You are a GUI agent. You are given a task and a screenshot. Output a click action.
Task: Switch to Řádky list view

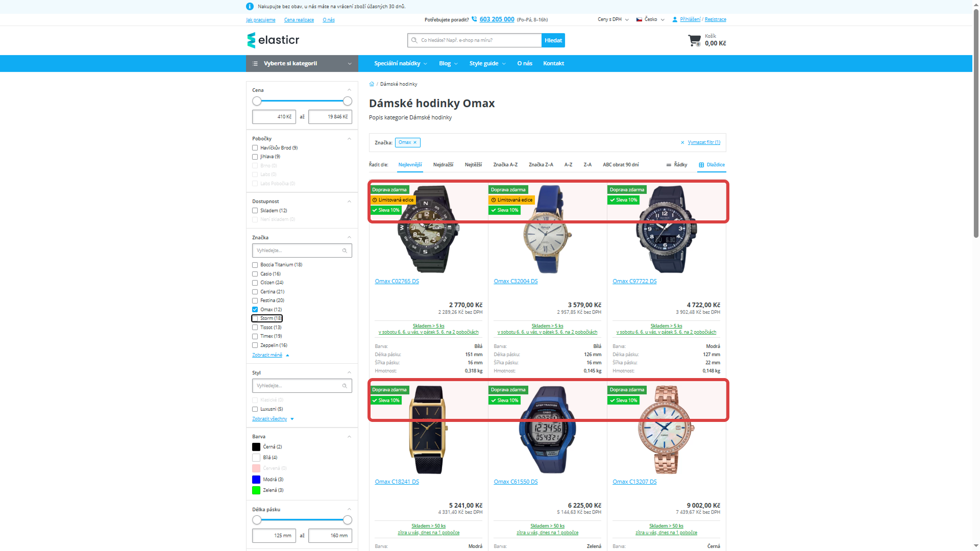pos(677,165)
